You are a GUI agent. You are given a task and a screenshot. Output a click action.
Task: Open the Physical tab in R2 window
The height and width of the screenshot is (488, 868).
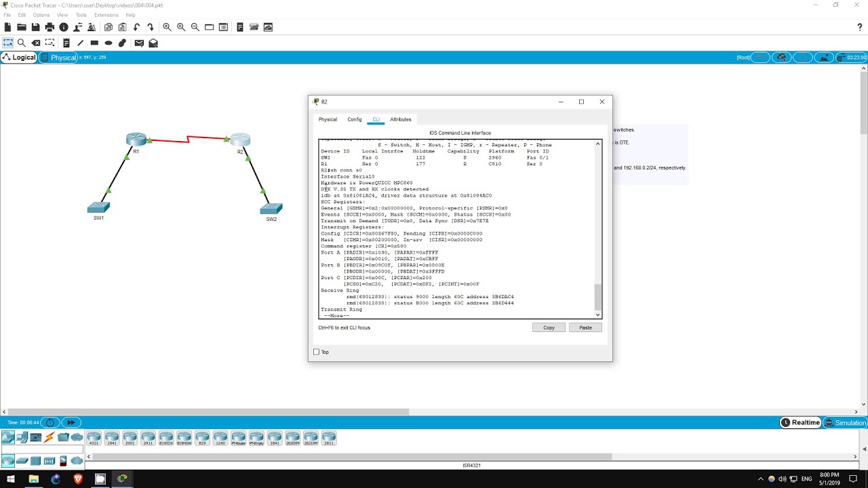328,119
